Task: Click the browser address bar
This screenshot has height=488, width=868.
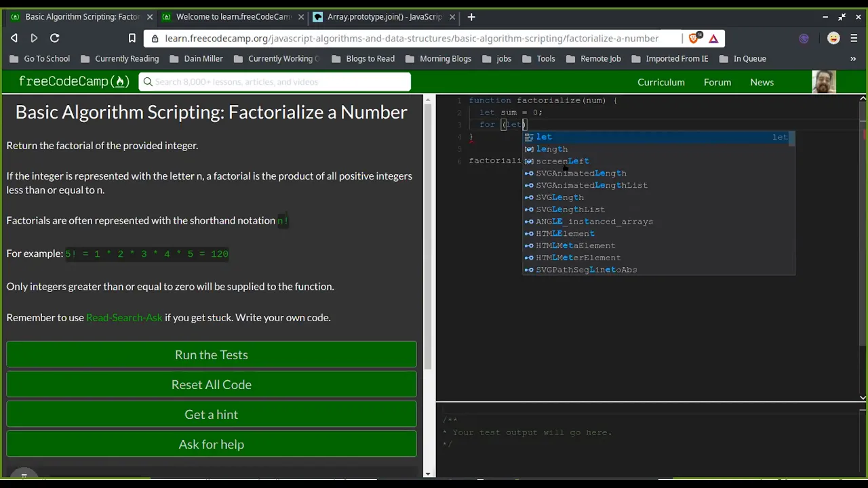Action: [412, 39]
